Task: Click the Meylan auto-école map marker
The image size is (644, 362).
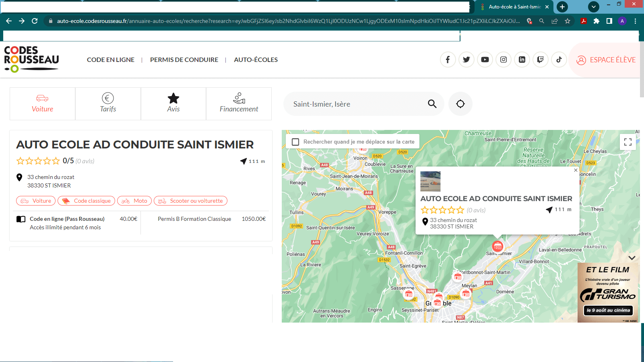Action: tap(466, 294)
